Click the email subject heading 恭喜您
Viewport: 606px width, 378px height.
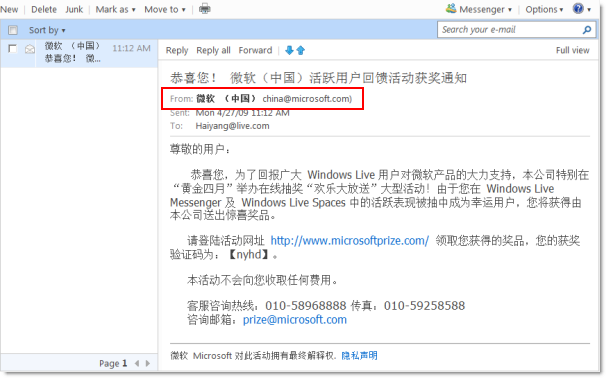[x=318, y=78]
